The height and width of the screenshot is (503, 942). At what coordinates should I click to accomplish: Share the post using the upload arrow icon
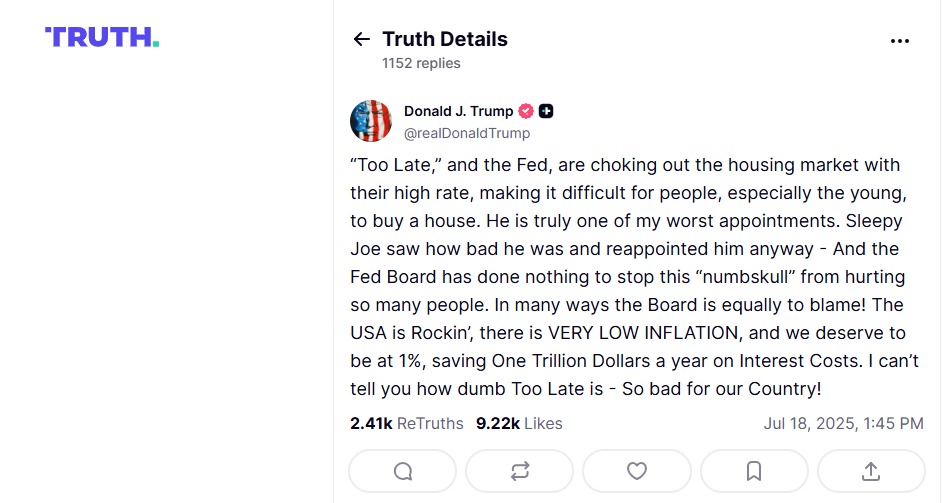[871, 471]
